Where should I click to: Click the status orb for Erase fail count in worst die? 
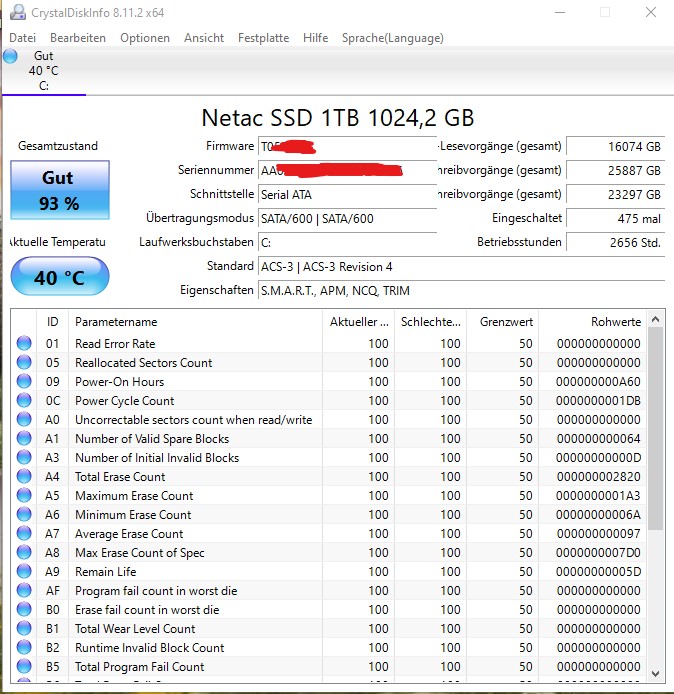tap(24, 609)
